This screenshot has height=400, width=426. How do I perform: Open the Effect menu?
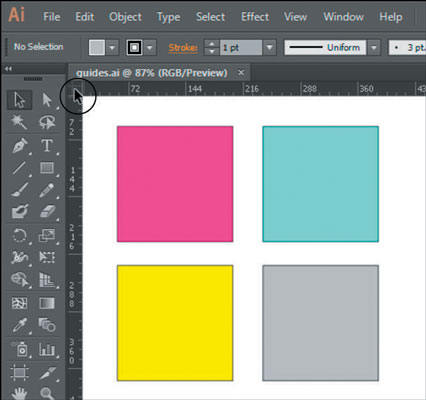255,17
